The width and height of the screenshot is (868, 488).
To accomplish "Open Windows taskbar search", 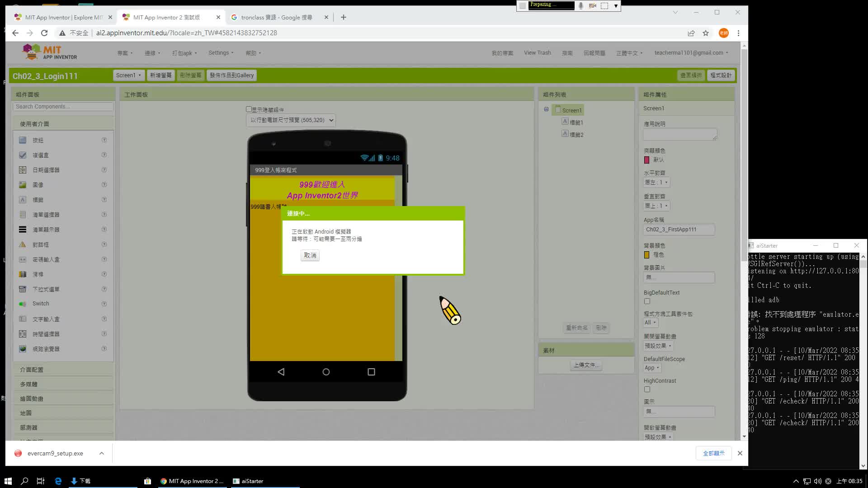I will 24,481.
